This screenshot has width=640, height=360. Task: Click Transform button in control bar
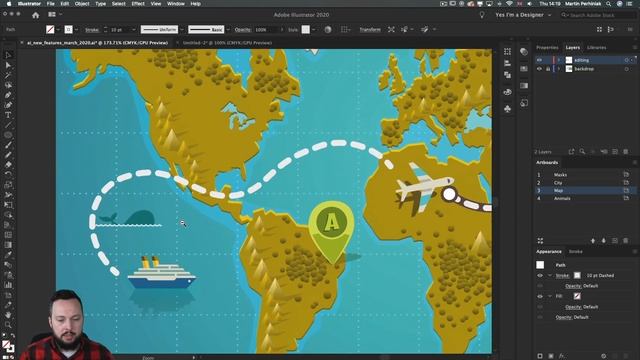tap(370, 30)
